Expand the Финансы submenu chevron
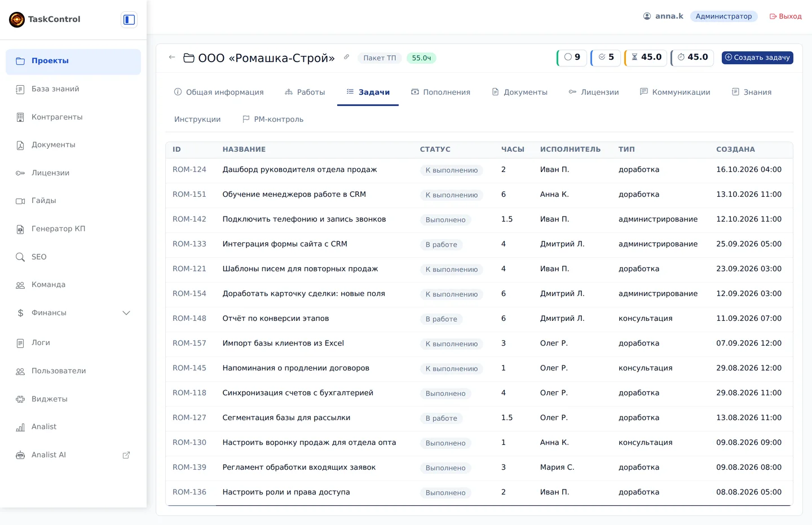 click(126, 313)
